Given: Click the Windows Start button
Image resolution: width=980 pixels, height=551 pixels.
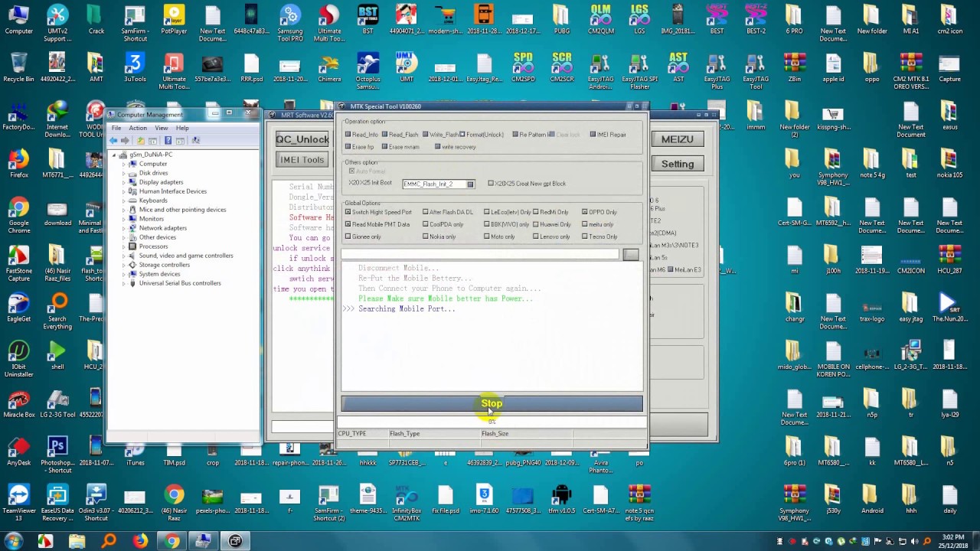Looking at the screenshot, I should [x=13, y=541].
